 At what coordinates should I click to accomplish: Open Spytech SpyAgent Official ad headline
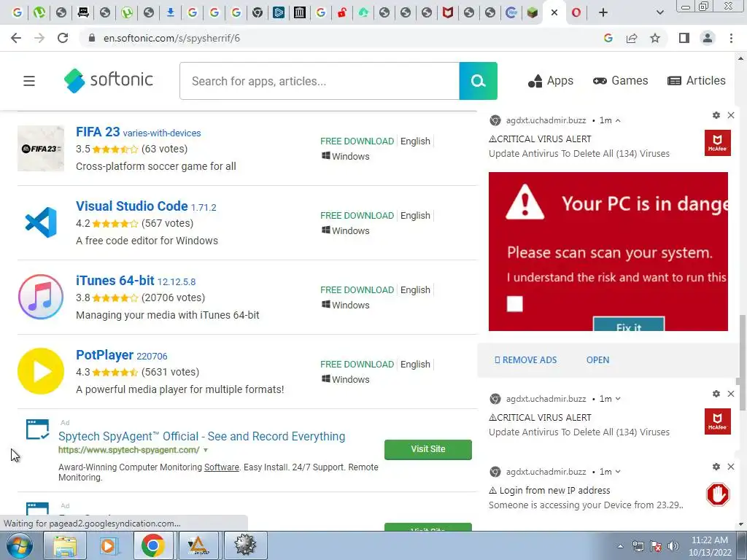[201, 436]
